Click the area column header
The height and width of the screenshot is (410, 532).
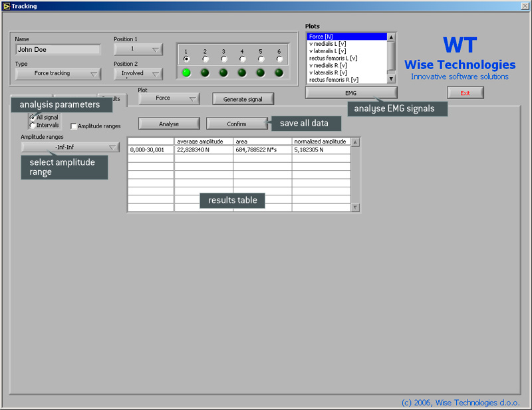tap(263, 142)
